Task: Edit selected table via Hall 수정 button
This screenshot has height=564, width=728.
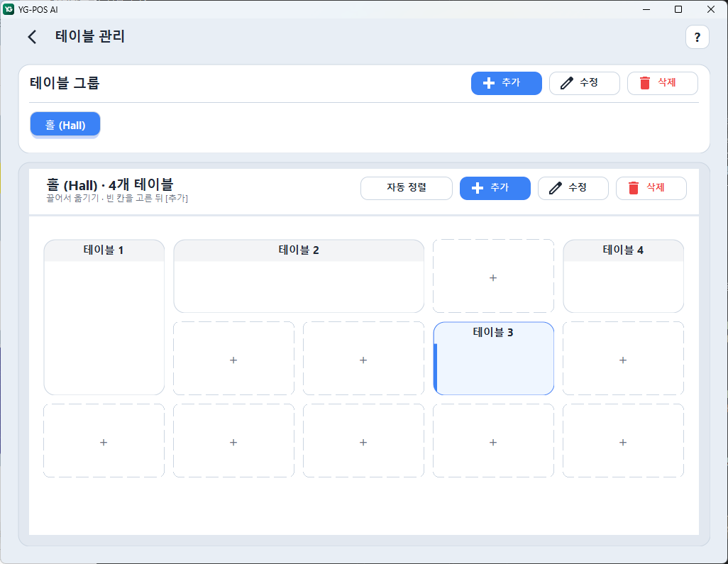Action: (x=573, y=188)
